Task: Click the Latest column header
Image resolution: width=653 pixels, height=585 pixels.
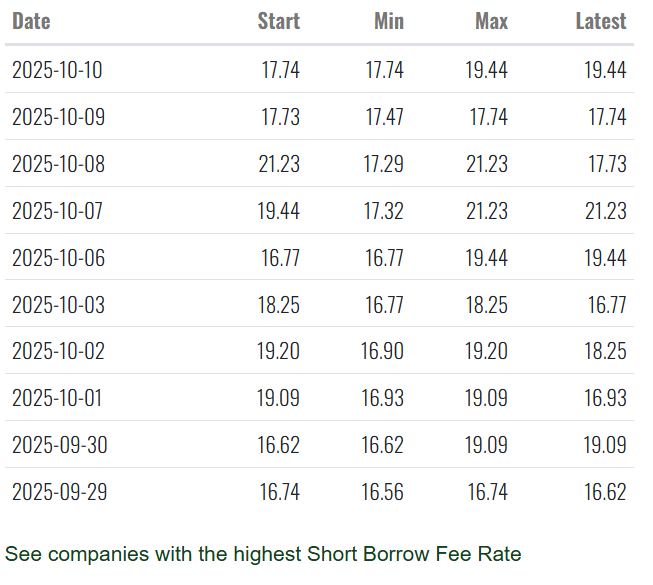Action: [600, 21]
